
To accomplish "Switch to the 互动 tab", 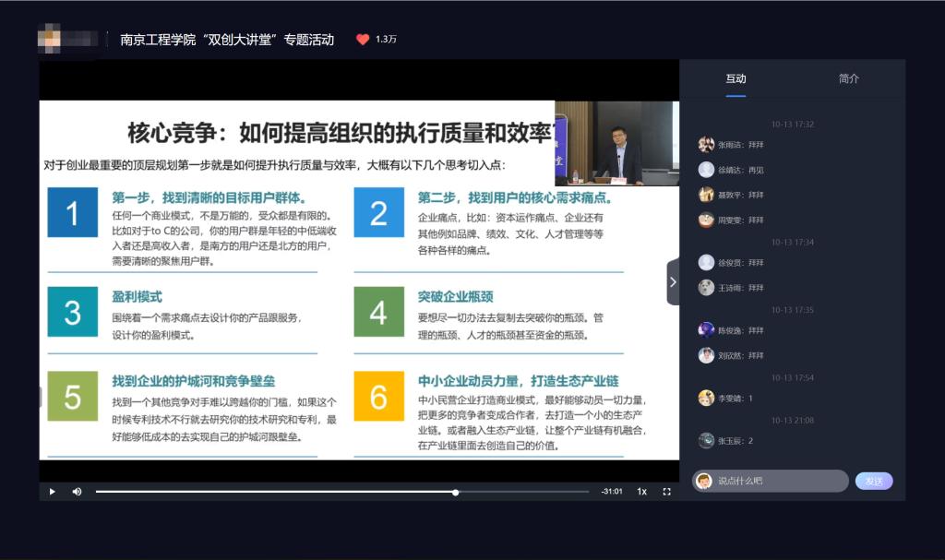I will [x=736, y=78].
